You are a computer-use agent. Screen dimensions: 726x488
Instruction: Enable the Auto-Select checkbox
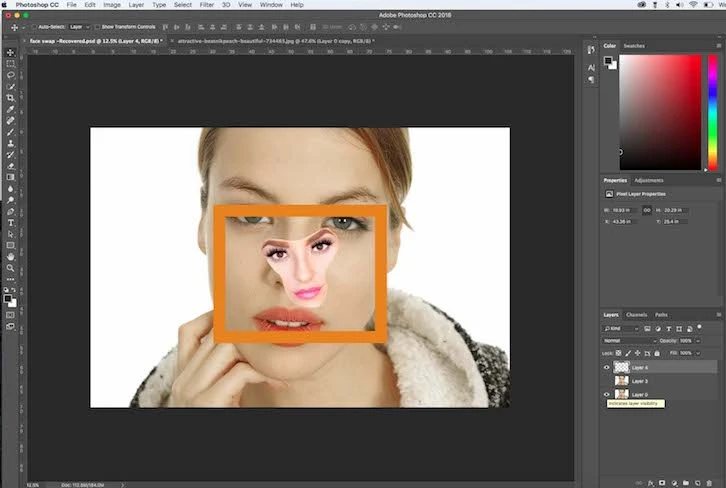coord(33,27)
